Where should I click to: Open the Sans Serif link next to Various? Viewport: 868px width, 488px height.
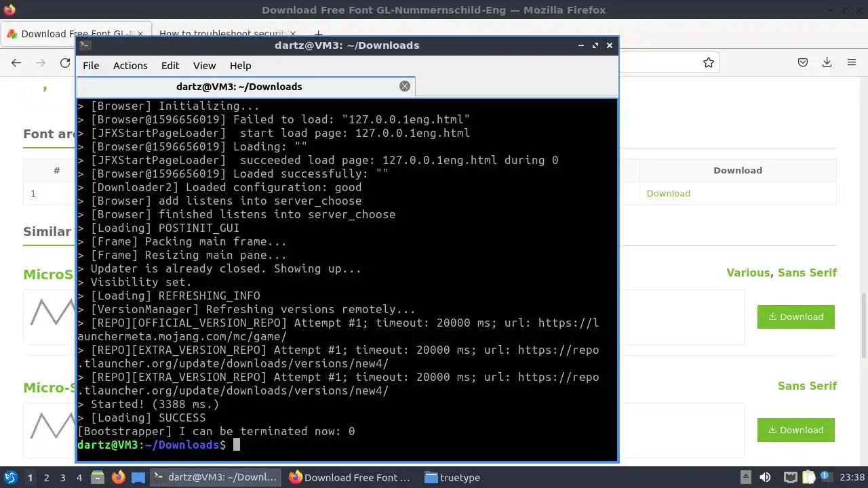tap(808, 272)
